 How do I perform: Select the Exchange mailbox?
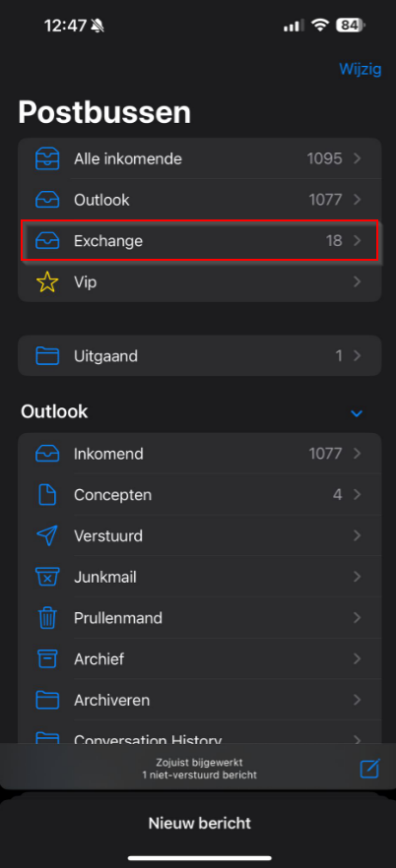coord(199,241)
